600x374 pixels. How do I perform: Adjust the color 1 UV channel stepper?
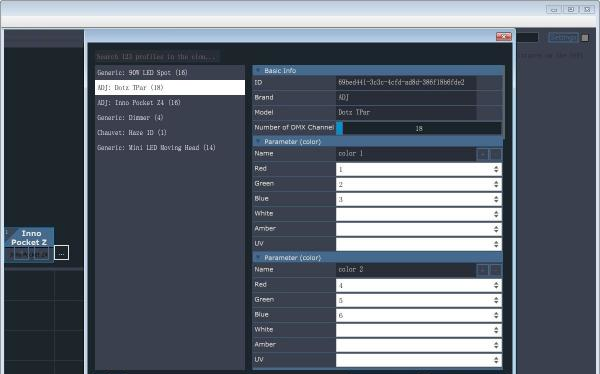(496, 244)
